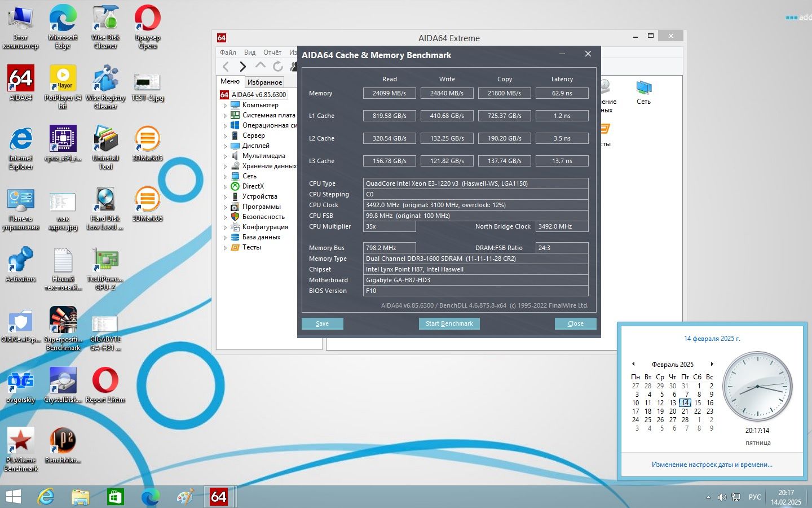The image size is (812, 508).
Task: Expand the Тесты tree node
Action: point(225,247)
